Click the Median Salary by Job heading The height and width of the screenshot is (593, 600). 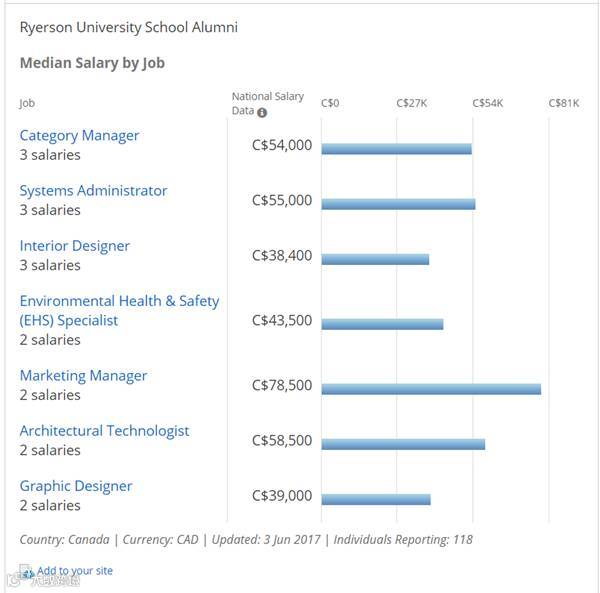click(x=92, y=63)
